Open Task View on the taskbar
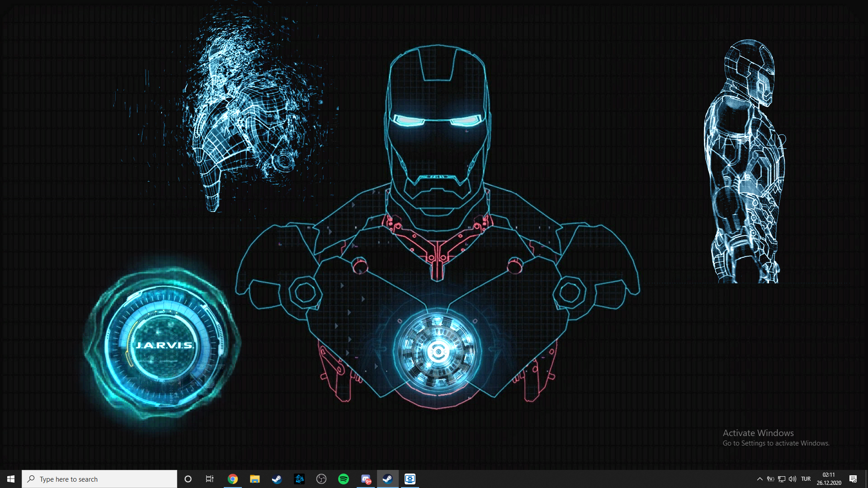 (210, 479)
